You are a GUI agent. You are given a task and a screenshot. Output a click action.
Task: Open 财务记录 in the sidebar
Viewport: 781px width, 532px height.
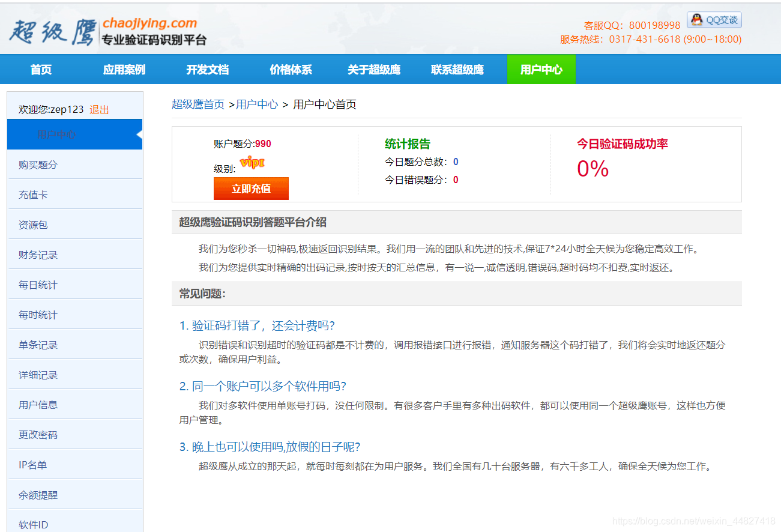pyautogui.click(x=75, y=255)
